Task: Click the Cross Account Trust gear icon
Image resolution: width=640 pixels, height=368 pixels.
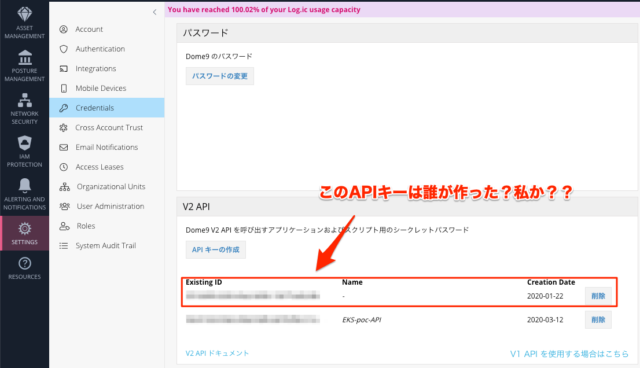Action: (x=64, y=128)
